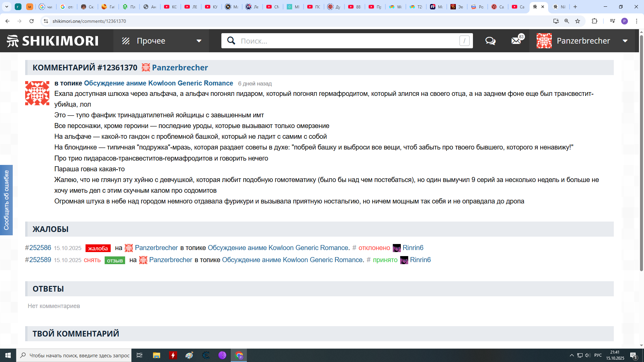The image size is (644, 362).
Task: Click browser reload page icon
Action: [32, 21]
